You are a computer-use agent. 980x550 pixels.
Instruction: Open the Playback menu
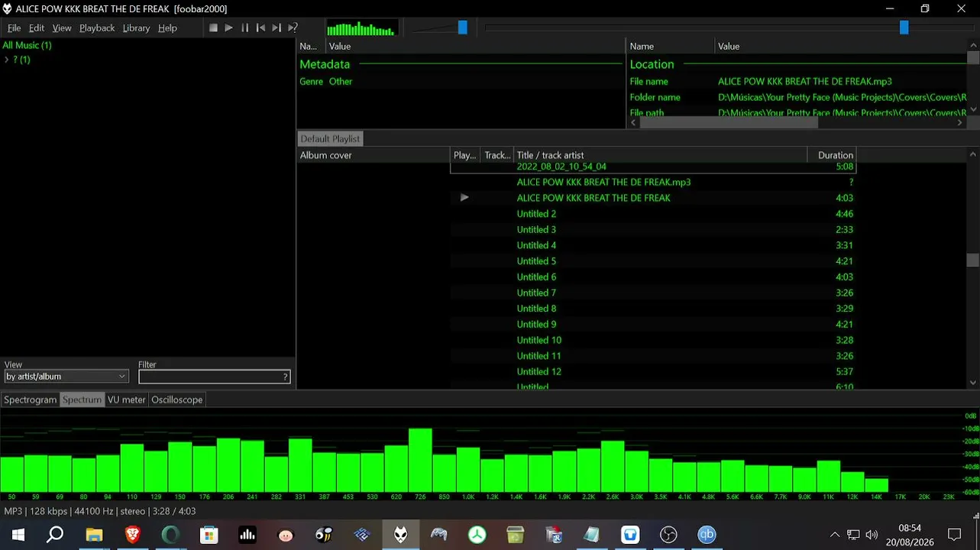97,28
